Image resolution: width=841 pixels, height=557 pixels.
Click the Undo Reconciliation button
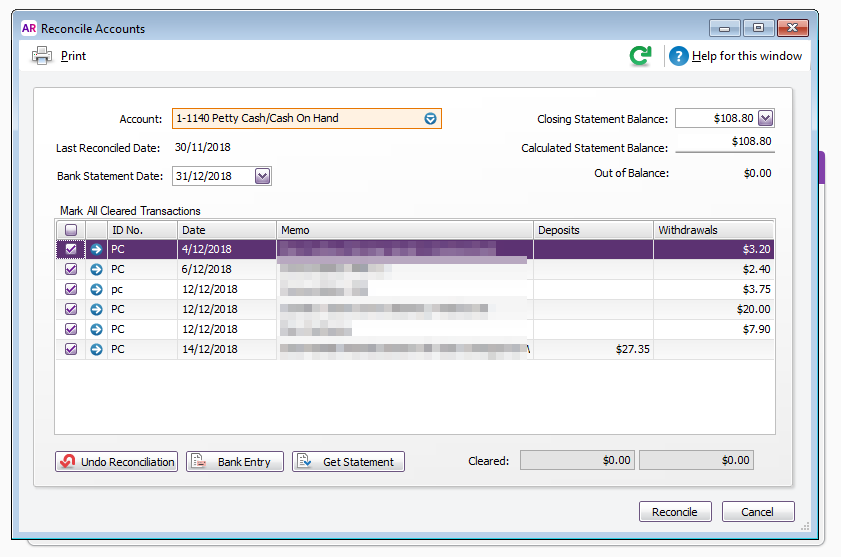click(116, 462)
